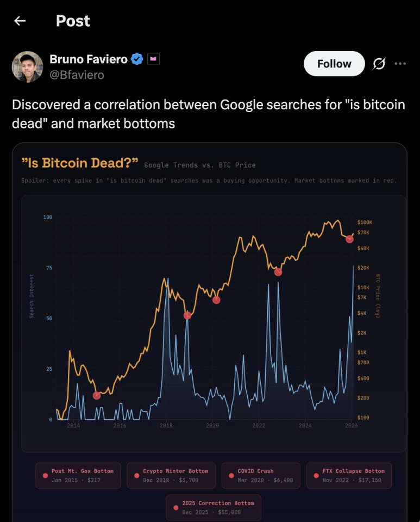This screenshot has height=522, width=420.
Task: Open Bruno Faviero's profile picture
Action: 27,67
